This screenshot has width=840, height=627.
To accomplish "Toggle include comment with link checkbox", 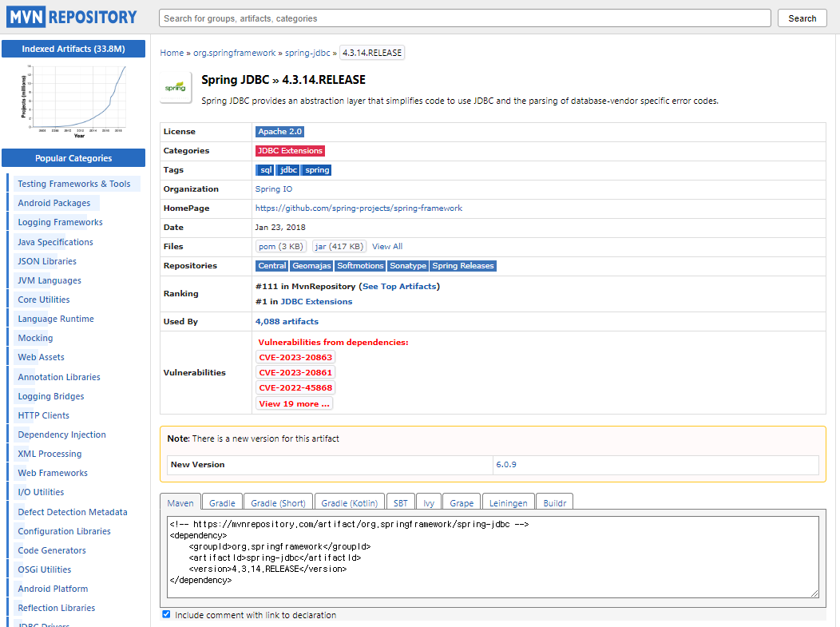I will coord(166,614).
